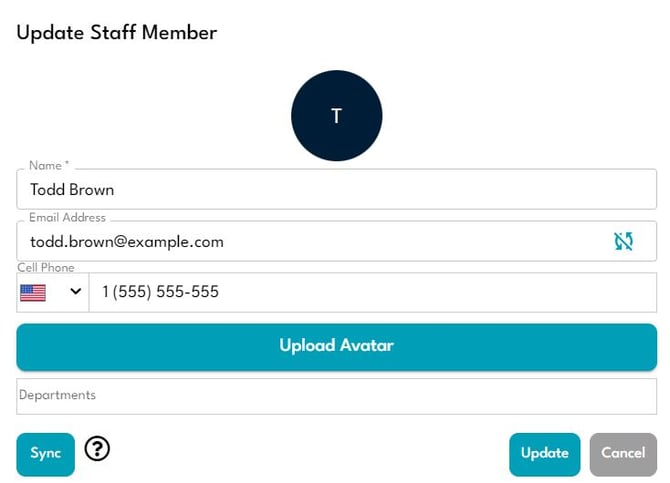Screen dimensions: 670x483
Task: Click the Email Address label
Action: pyautogui.click(x=67, y=217)
